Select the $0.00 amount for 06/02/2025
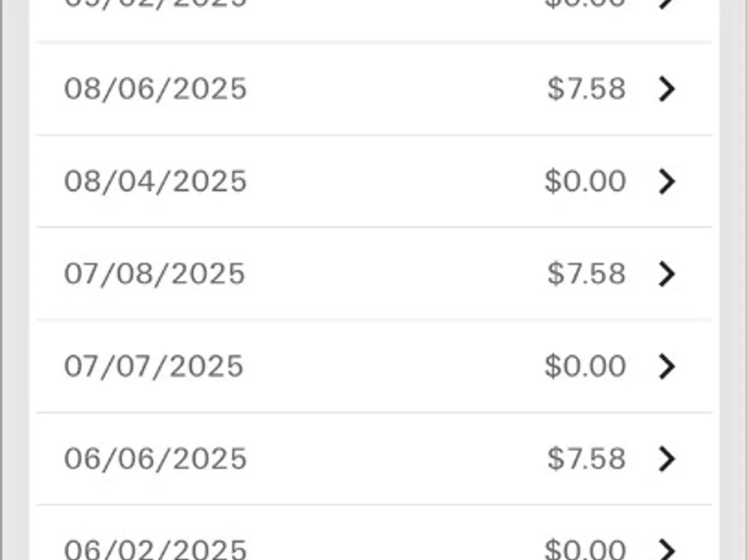Viewport: 747px width, 560px height. (585, 550)
